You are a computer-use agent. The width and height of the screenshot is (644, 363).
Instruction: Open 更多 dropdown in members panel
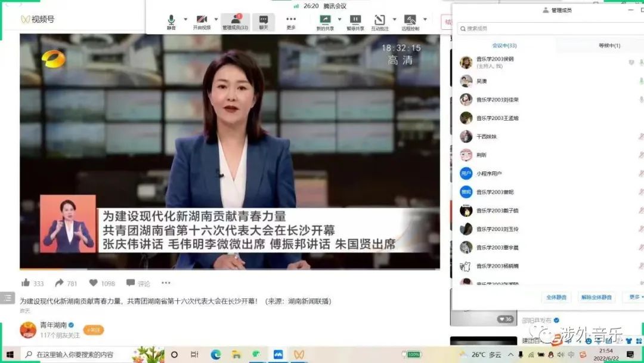636,297
